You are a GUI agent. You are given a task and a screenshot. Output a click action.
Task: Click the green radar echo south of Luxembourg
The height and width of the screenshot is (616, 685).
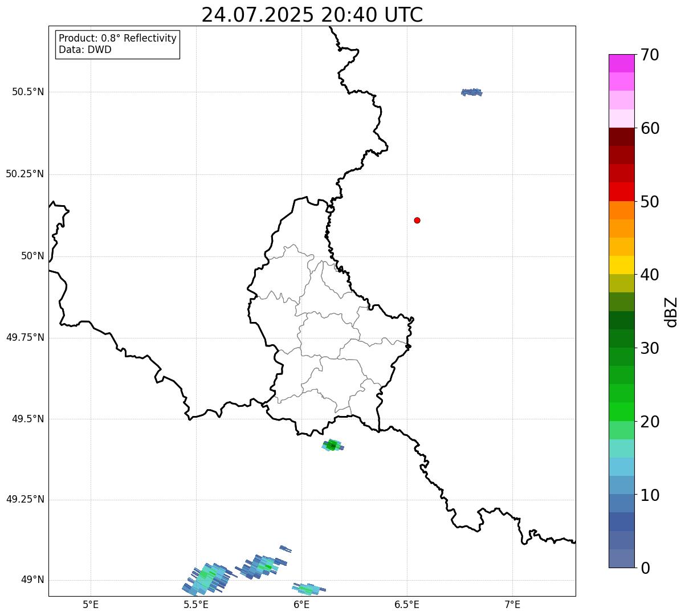pos(332,446)
